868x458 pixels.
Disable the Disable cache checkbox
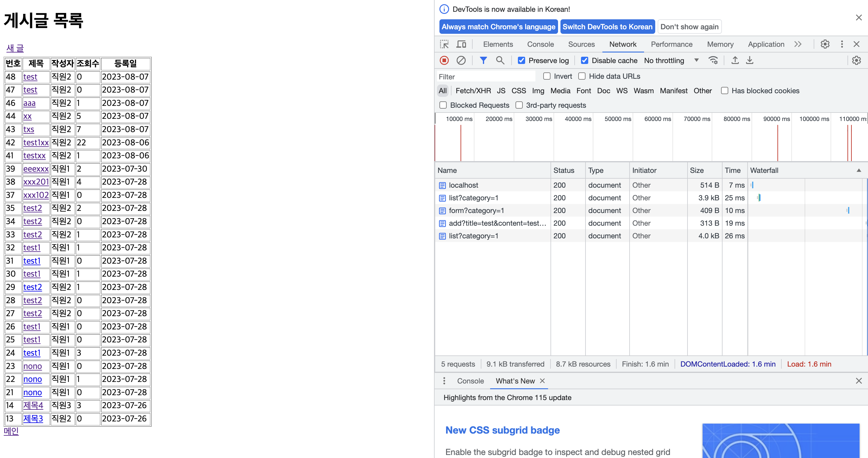(x=585, y=61)
